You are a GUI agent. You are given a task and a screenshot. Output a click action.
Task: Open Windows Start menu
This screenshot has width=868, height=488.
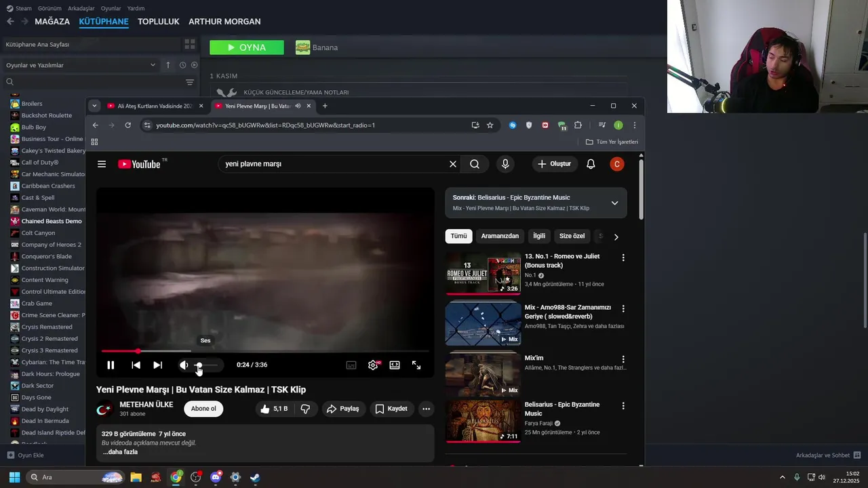pos(14,477)
